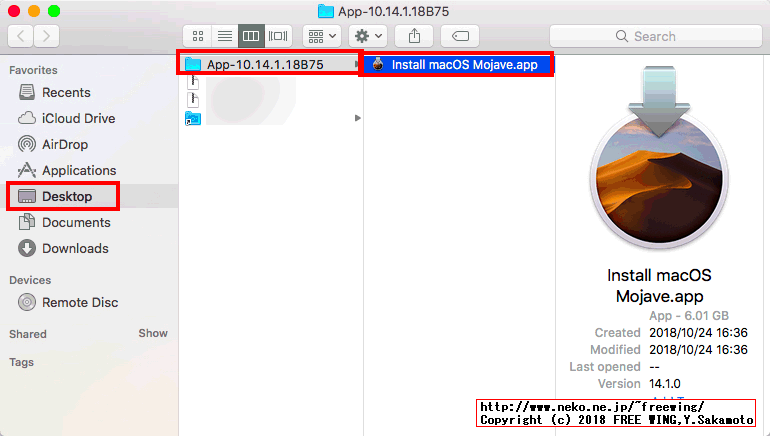Expand the folder alias row arrow
Screen dimensions: 770x436
point(358,118)
